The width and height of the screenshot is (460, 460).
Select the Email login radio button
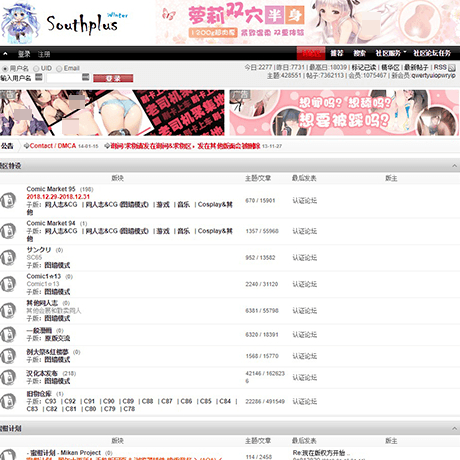click(59, 69)
